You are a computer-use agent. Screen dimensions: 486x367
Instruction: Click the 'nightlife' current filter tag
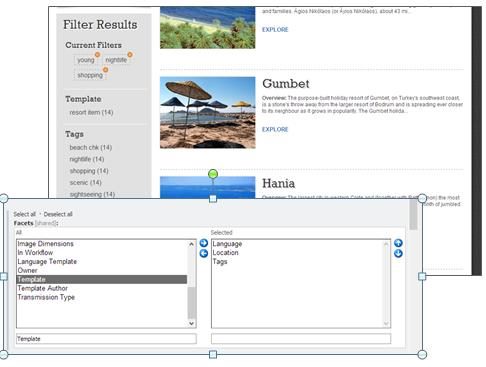pyautogui.click(x=116, y=60)
